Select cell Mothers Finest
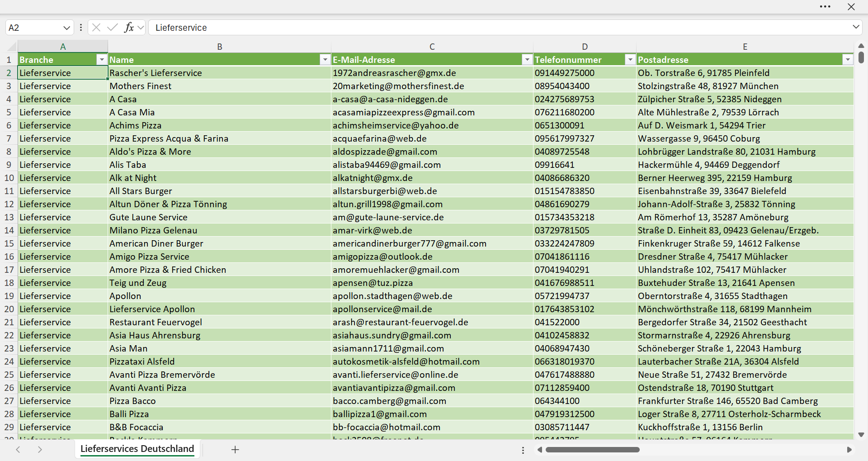This screenshot has width=868, height=461. pos(220,86)
